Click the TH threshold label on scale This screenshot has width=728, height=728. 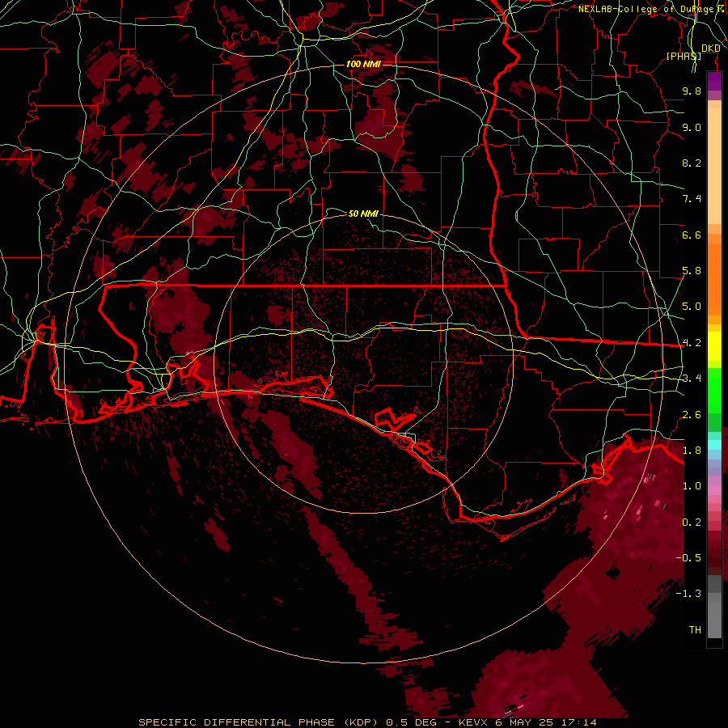click(695, 629)
